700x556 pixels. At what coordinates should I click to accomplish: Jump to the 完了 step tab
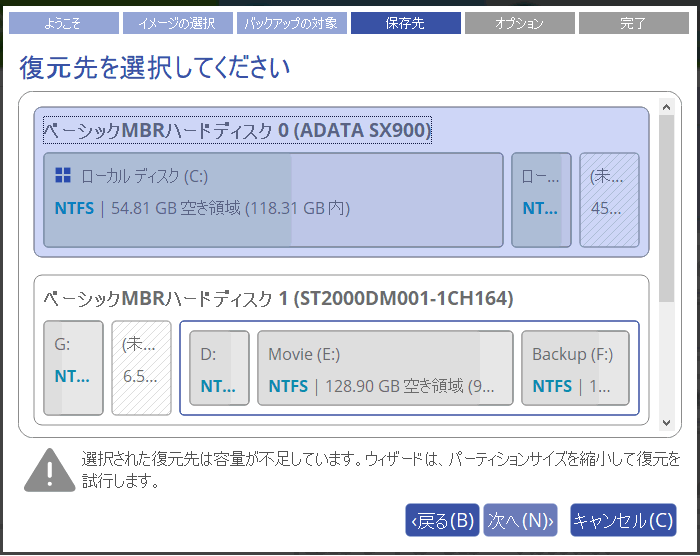633,23
